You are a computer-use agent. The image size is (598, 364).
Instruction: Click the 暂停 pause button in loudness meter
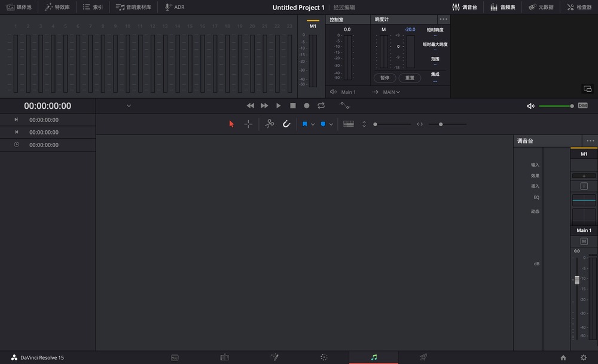click(x=385, y=78)
